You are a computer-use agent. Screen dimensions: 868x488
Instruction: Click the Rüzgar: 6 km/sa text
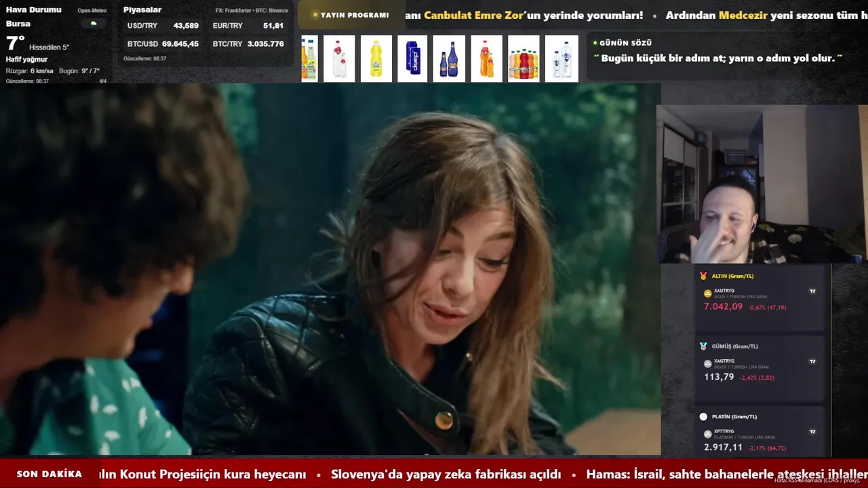click(30, 71)
